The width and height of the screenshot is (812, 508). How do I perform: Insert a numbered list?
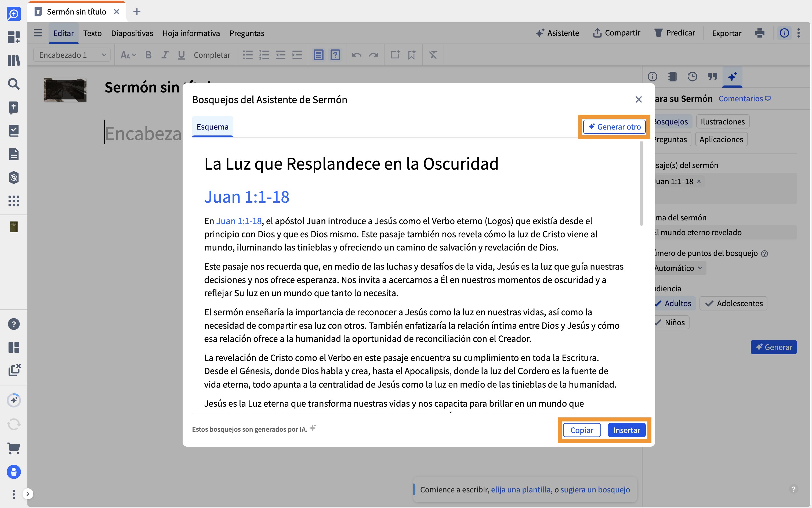[x=264, y=55]
